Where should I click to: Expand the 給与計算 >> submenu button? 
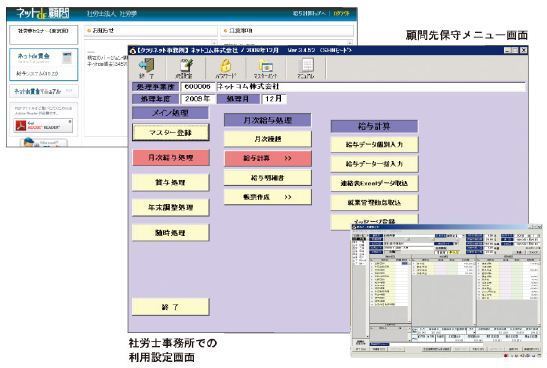tap(268, 158)
